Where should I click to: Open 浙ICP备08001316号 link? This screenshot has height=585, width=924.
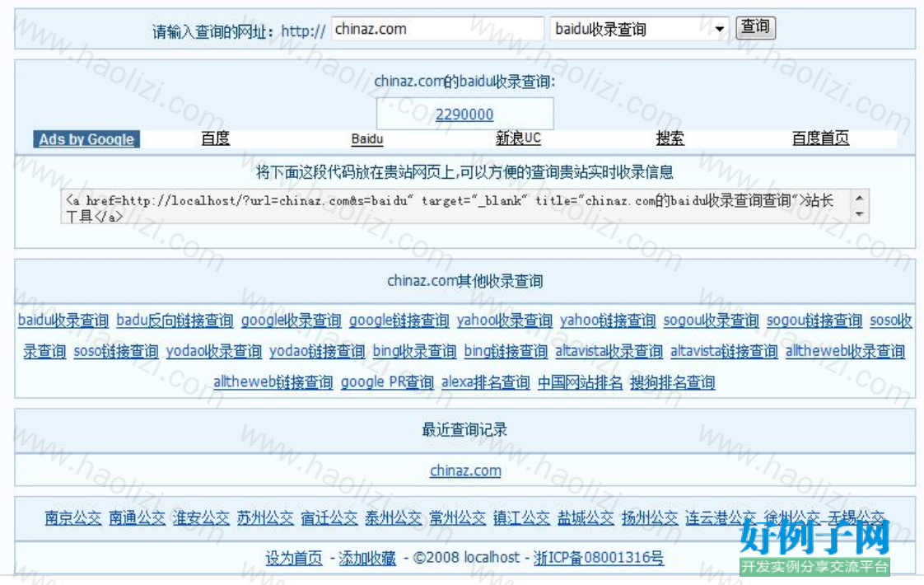coord(598,557)
